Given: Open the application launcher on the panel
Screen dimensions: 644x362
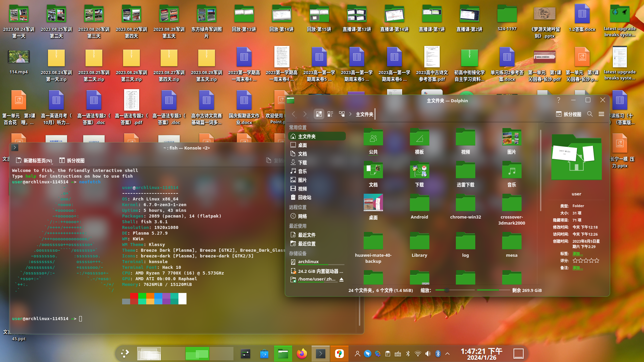Looking at the screenshot, I should coord(125,354).
